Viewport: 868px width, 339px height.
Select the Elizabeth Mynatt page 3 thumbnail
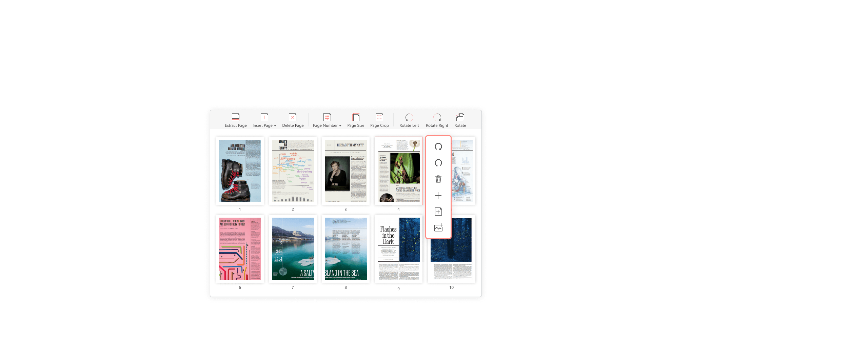[346, 171]
